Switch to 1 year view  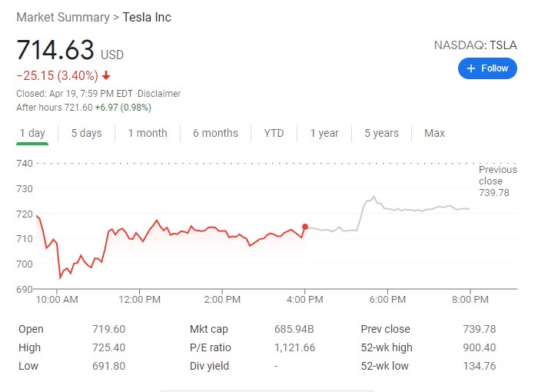[324, 133]
